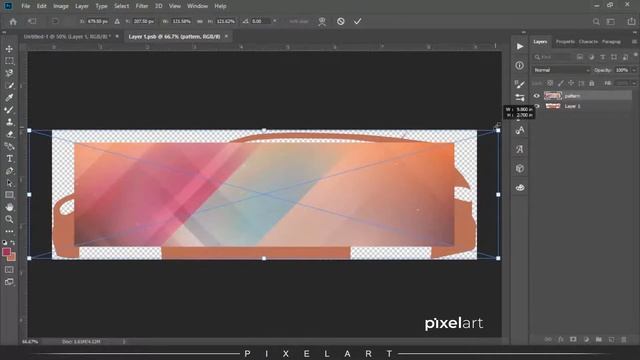Switch to the Untitled-1 document tab
This screenshot has height=360, width=640.
(x=66, y=36)
